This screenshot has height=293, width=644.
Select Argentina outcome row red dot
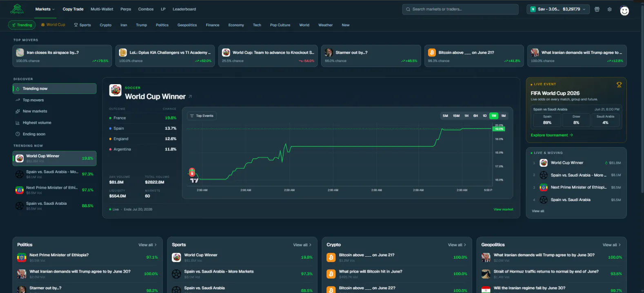[110, 150]
